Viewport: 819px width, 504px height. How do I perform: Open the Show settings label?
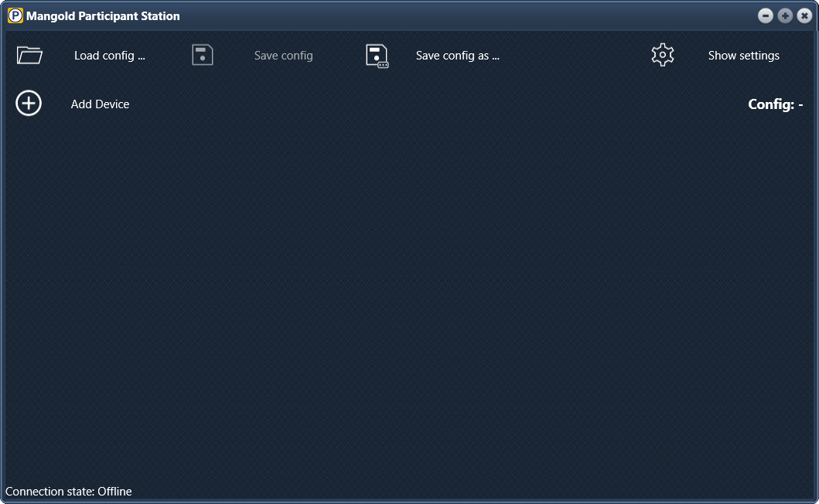click(744, 56)
